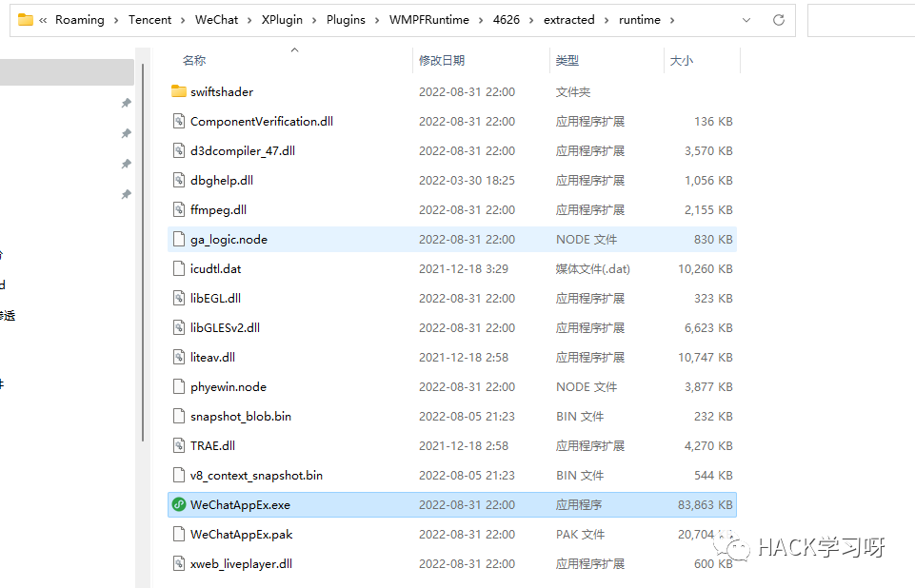The width and height of the screenshot is (915, 588).
Task: Sort files by the 类型 column header
Action: (x=567, y=60)
